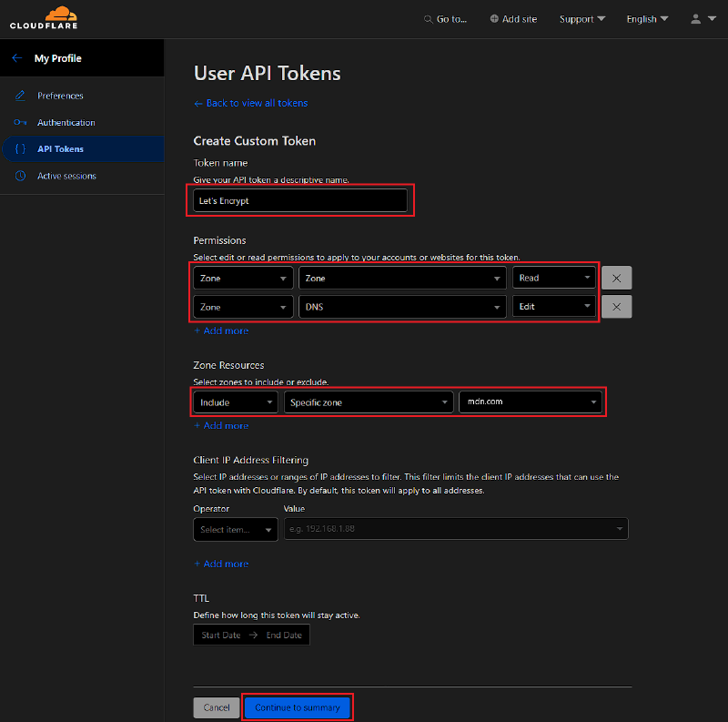
Task: Click Continue to summary button
Action: pos(297,707)
